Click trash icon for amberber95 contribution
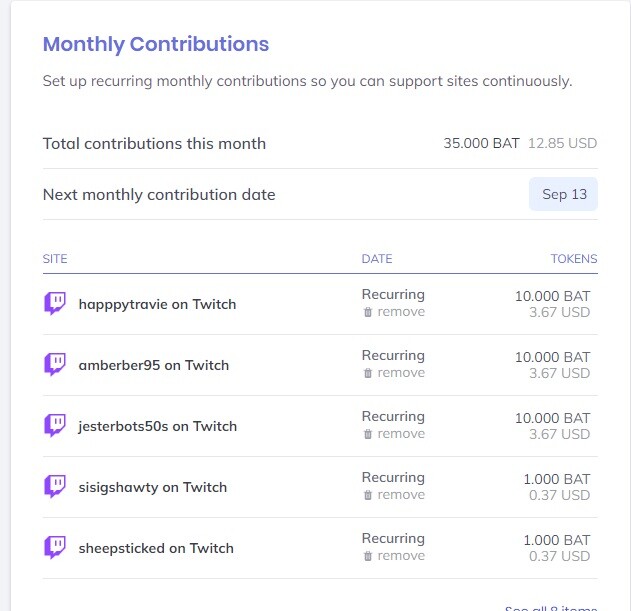Screen dimensions: 631x611 click(368, 373)
